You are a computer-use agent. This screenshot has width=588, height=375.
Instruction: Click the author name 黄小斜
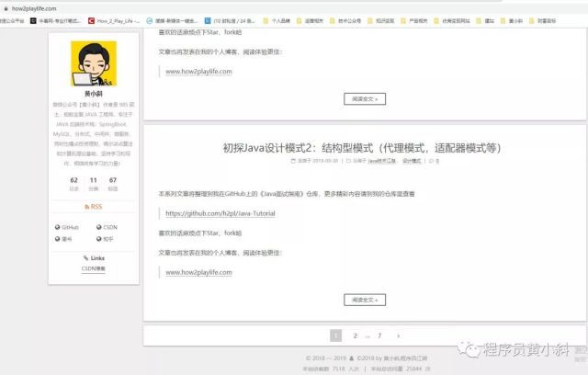point(94,94)
